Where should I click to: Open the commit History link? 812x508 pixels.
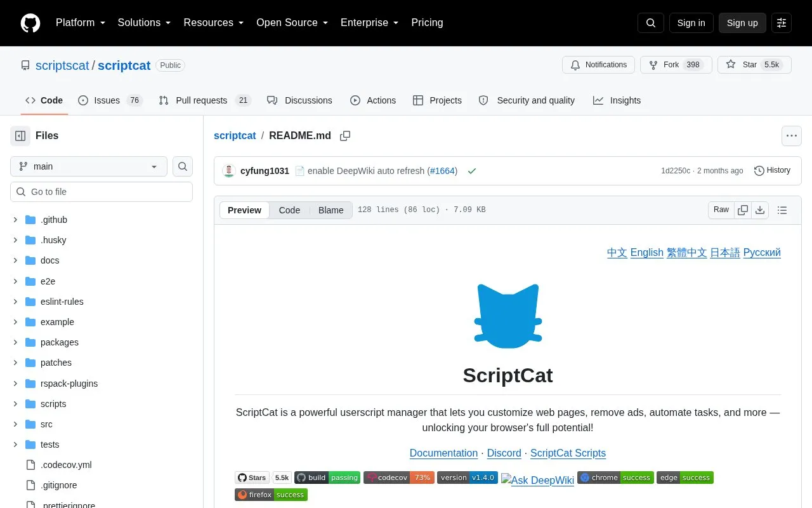click(x=772, y=170)
